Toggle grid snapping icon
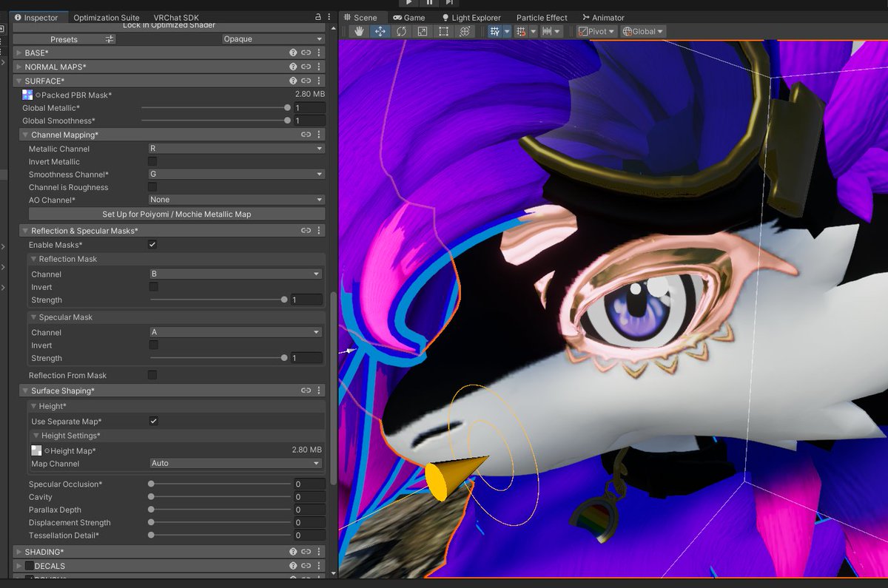 click(x=521, y=31)
